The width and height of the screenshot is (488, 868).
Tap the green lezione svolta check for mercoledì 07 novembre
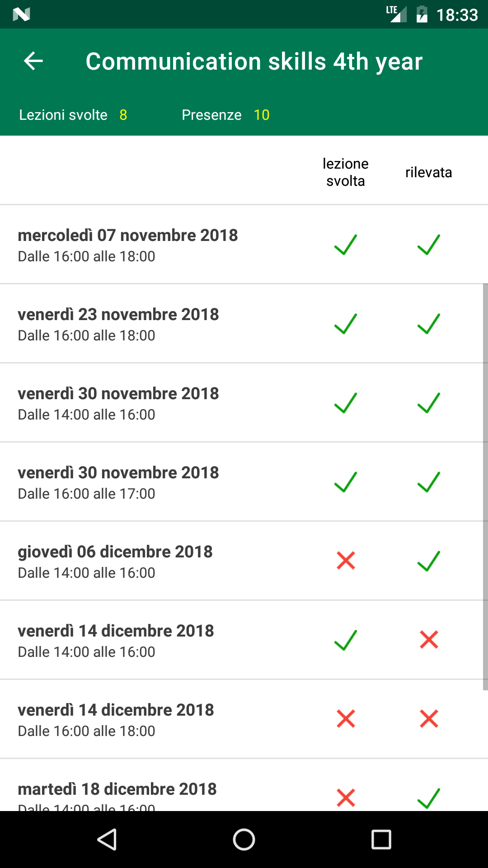tap(346, 245)
